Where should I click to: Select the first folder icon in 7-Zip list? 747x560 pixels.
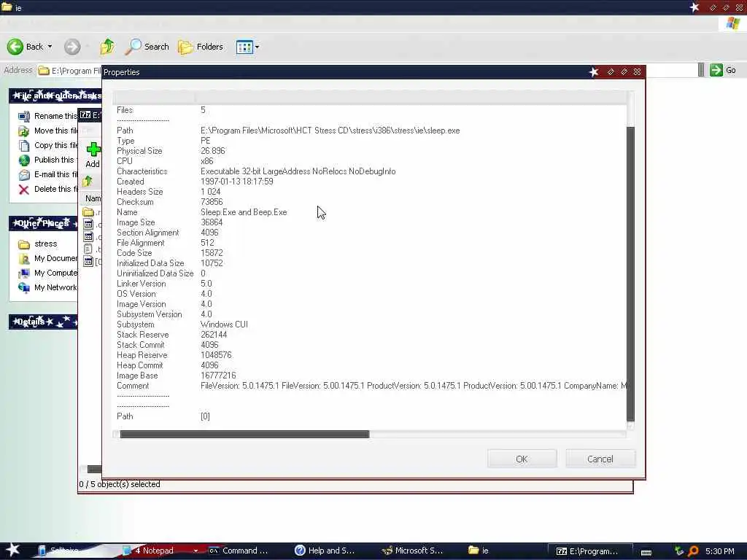88,212
